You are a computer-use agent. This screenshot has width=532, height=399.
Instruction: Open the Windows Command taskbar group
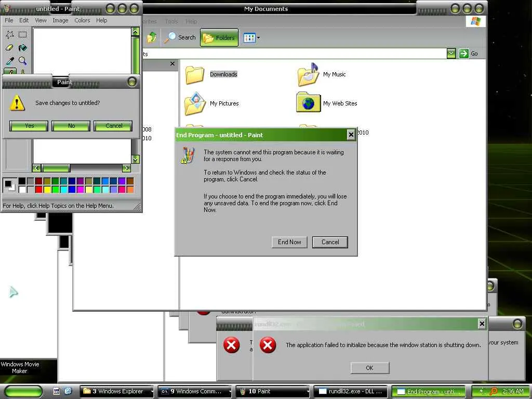(195, 392)
